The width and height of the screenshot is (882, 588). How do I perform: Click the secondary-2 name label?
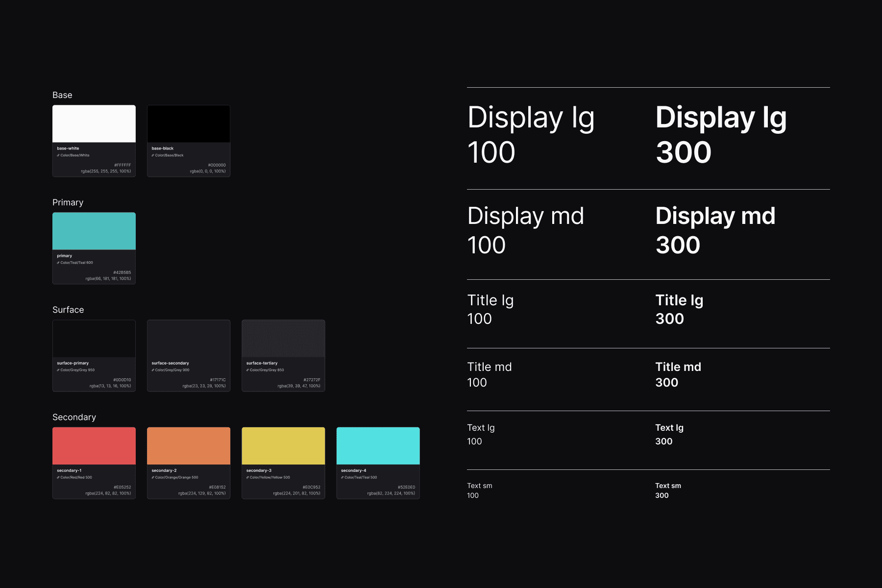click(164, 470)
